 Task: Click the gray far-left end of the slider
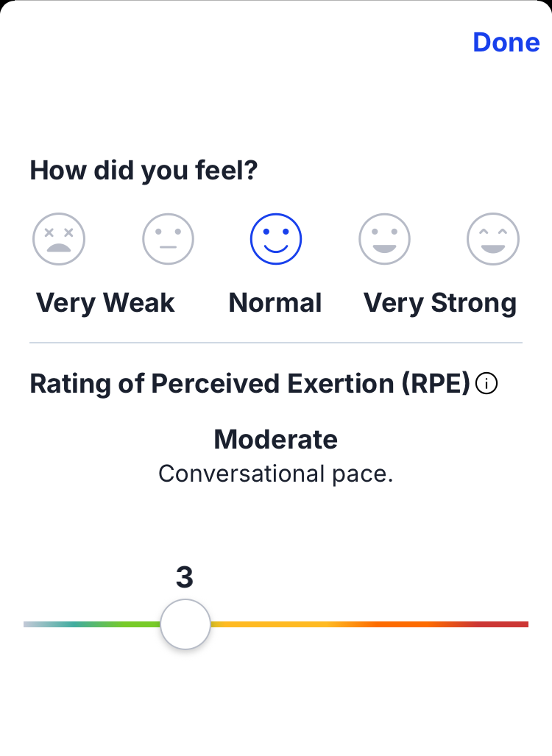[31, 624]
